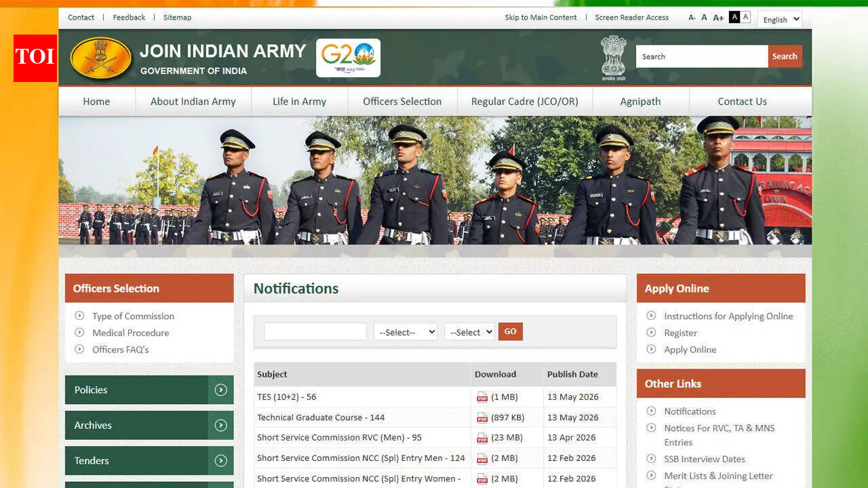Click bullet icon beside Instructions for Applying Online
This screenshot has height=488, width=868.
pos(651,316)
